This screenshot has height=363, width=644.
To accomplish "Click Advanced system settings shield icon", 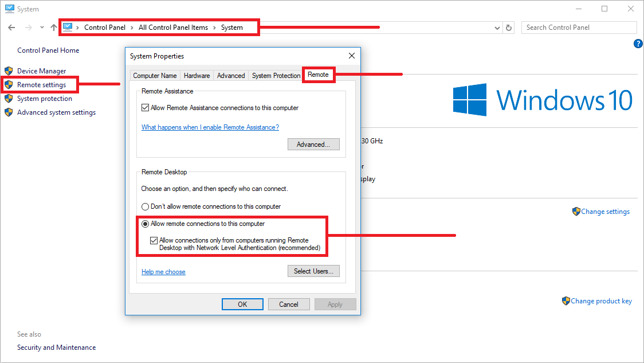I will coord(9,112).
